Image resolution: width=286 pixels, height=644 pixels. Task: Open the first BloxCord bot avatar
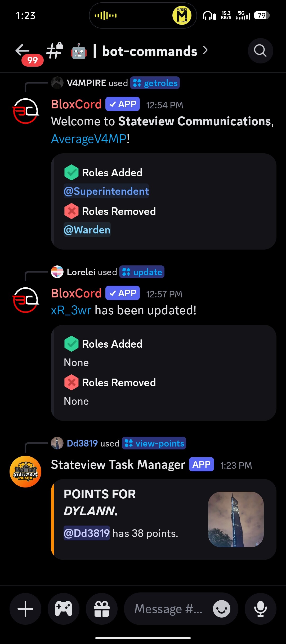(x=26, y=111)
